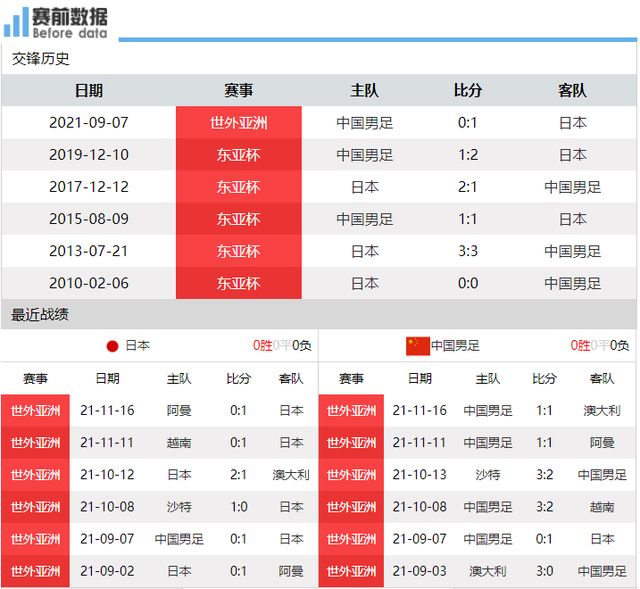The height and width of the screenshot is (589, 640).
Task: Click the 赛前数据 section heading
Action: click(70, 17)
